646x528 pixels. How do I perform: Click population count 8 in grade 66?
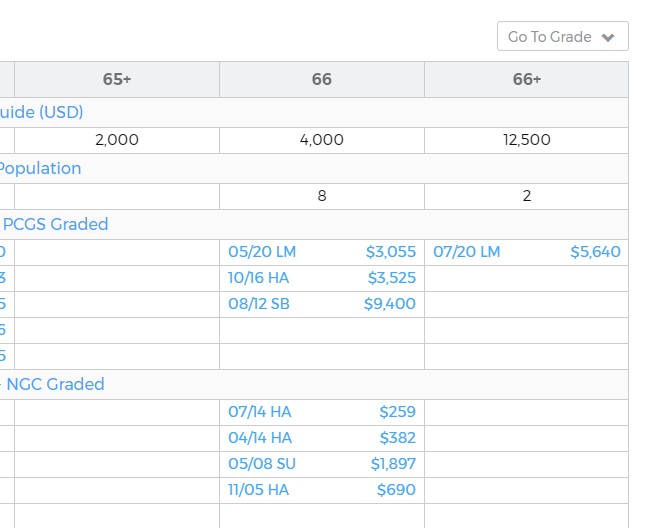tap(321, 196)
